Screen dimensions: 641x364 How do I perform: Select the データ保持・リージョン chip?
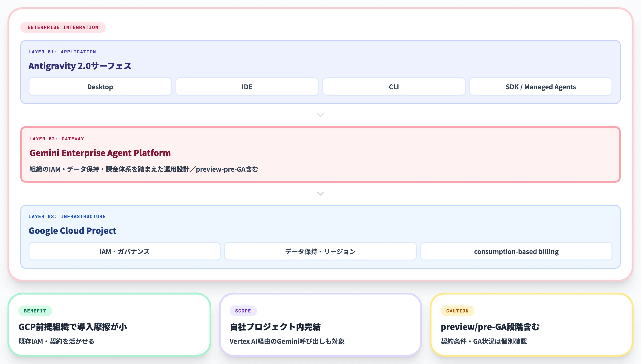[x=320, y=251]
